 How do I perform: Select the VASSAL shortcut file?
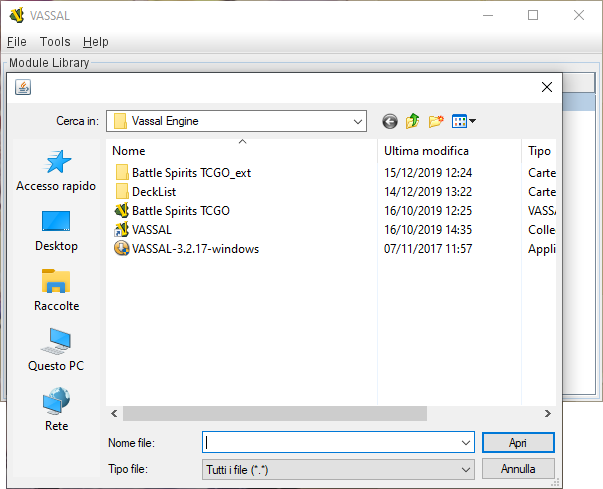point(143,230)
